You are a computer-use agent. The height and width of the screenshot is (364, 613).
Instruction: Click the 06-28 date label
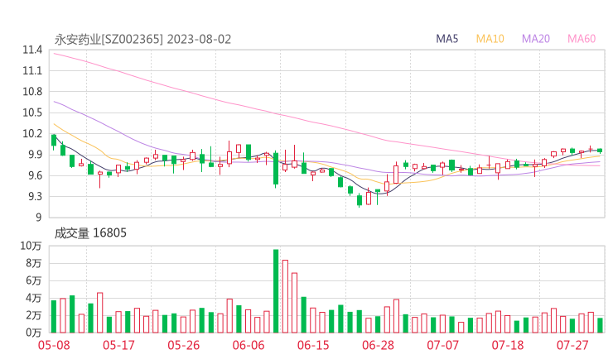tap(378, 345)
